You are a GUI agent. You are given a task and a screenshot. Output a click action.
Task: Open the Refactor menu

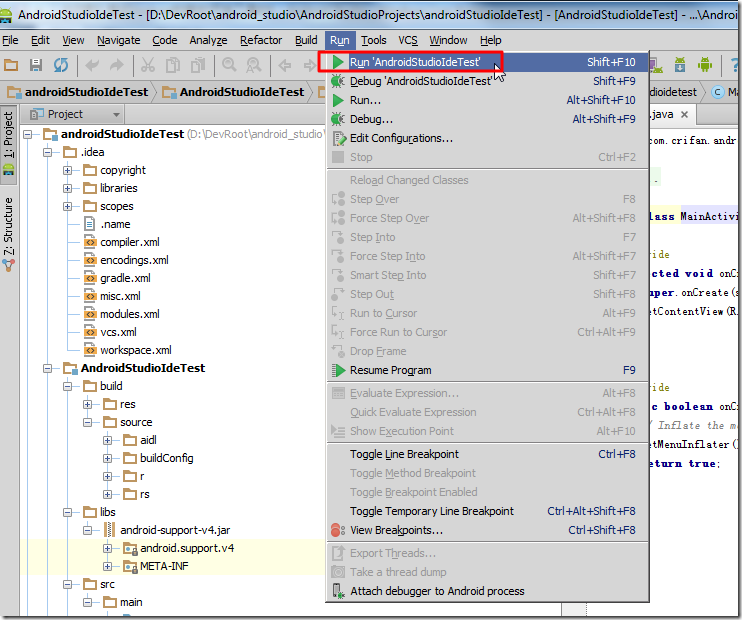[x=261, y=40]
